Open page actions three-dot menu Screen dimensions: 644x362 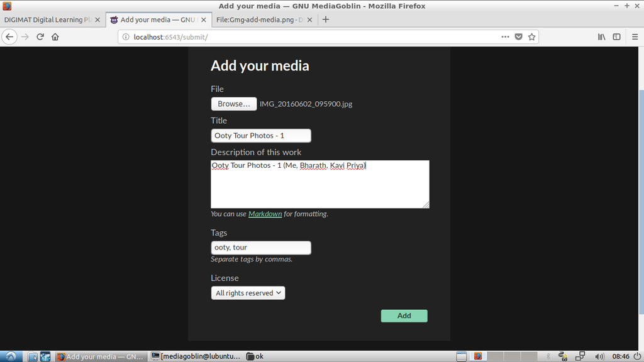[505, 37]
